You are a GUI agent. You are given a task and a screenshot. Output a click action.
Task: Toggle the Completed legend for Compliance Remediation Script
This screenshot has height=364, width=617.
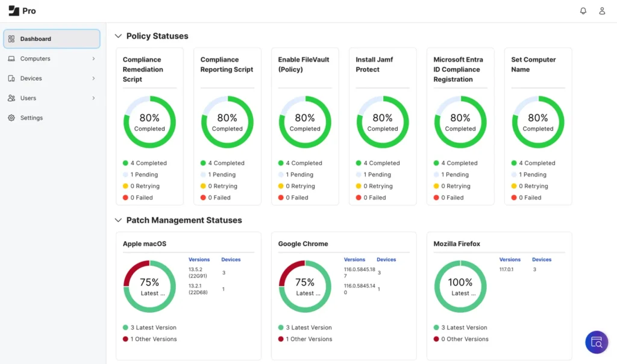pyautogui.click(x=149, y=163)
